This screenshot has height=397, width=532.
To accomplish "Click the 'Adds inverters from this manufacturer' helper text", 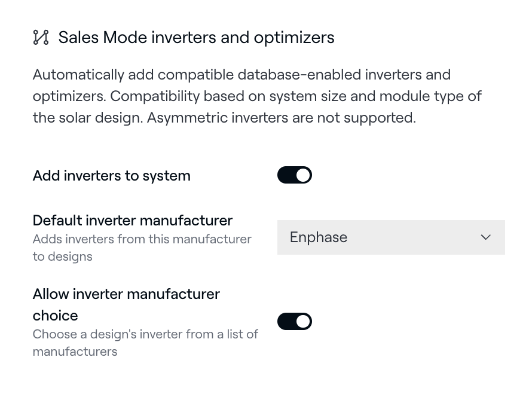I will point(142,239).
